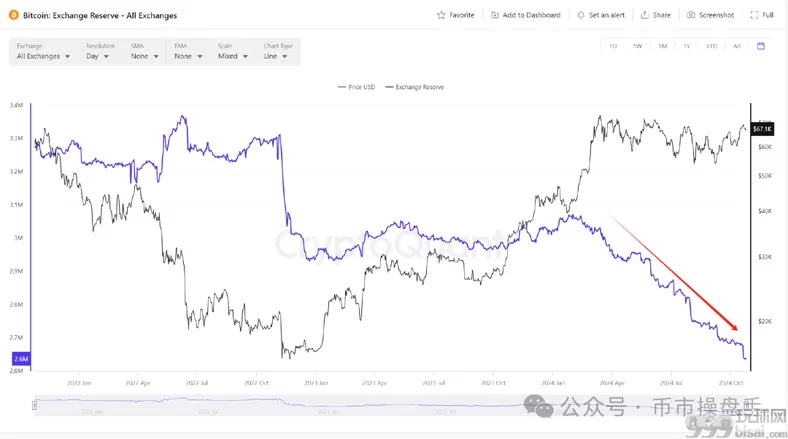The image size is (788, 439).
Task: Expand the All Exchanges dropdown
Action: 43,56
